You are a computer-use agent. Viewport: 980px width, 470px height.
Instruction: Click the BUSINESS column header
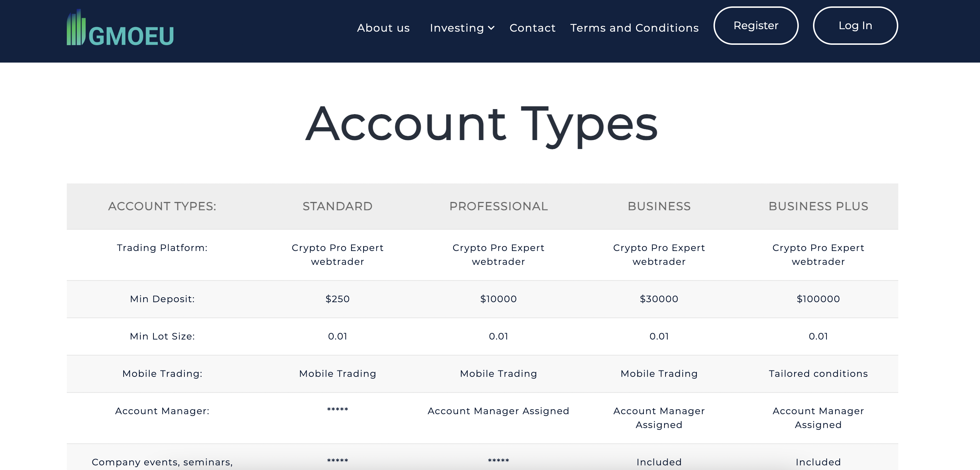point(659,206)
